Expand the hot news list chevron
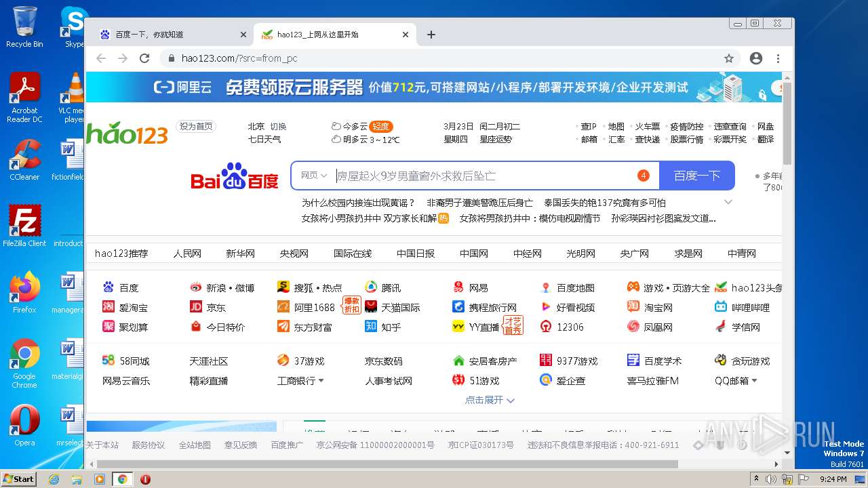Viewport: 868px width, 488px height. (x=728, y=202)
